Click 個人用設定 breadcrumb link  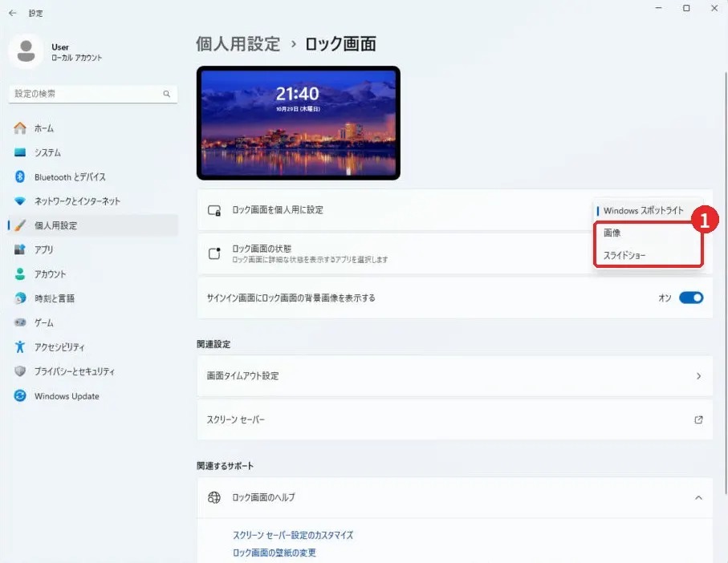coord(238,44)
